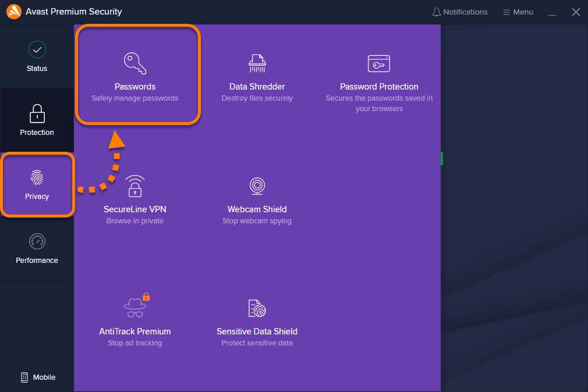
Task: Open the Mobile section
Action: coord(38,377)
